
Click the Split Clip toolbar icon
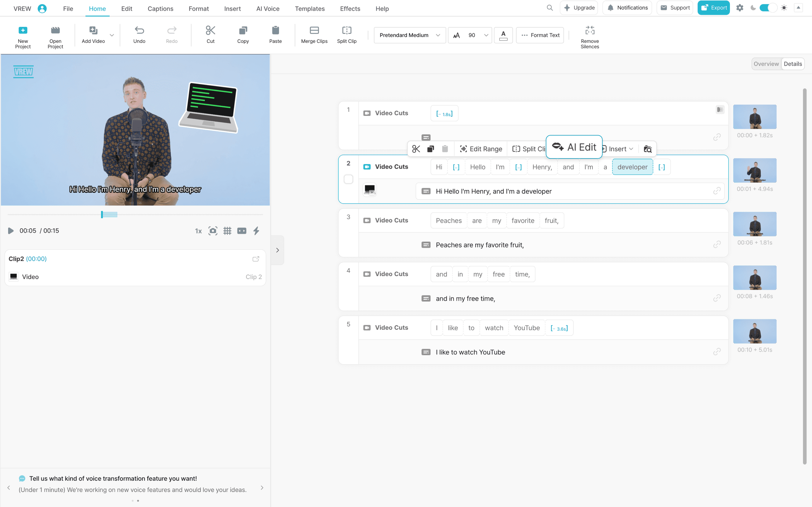[347, 30]
